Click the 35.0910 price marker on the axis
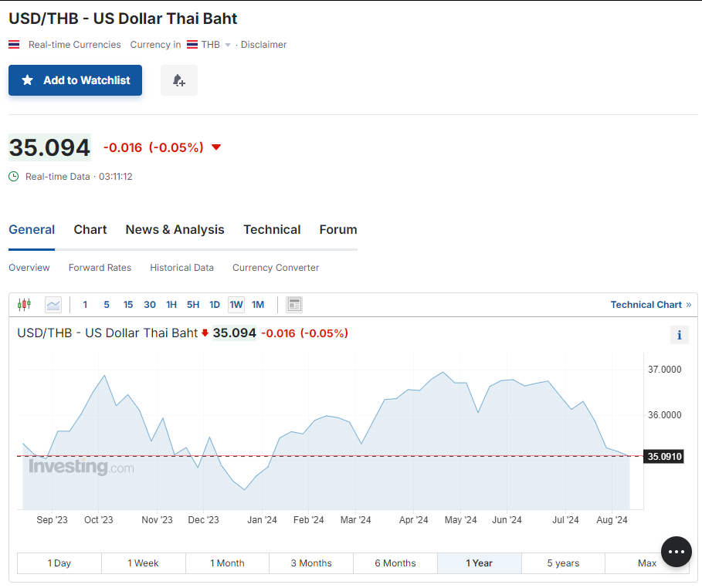This screenshot has width=702, height=588. [664, 457]
